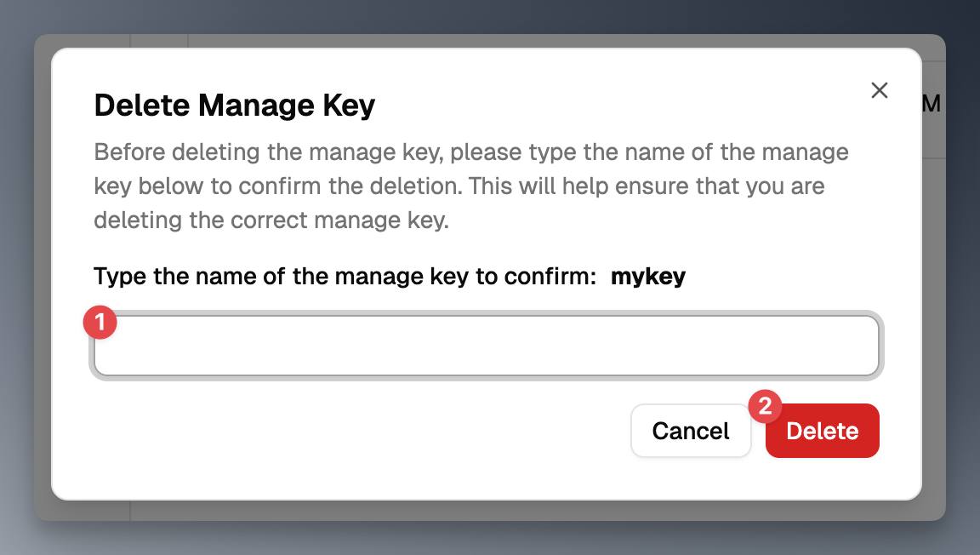980x555 pixels.
Task: Click the circular marker above the input field
Action: 100,322
